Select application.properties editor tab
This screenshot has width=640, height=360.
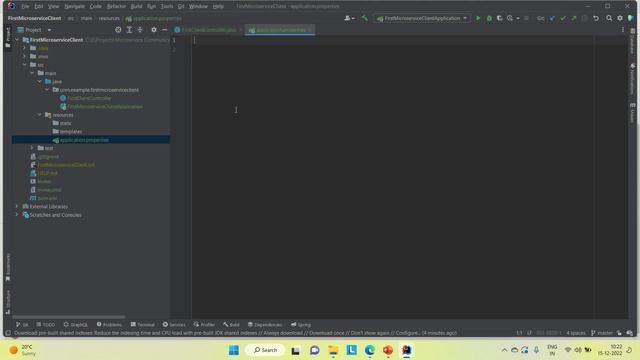pos(280,30)
